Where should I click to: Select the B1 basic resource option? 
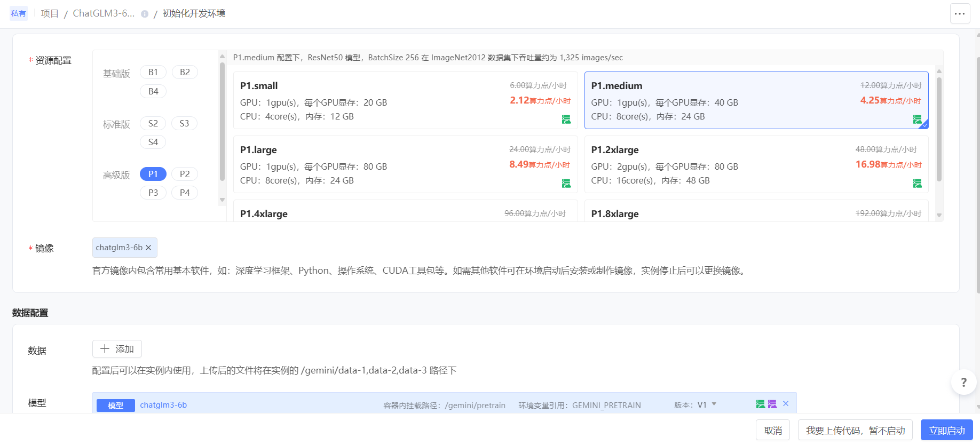[x=153, y=72]
